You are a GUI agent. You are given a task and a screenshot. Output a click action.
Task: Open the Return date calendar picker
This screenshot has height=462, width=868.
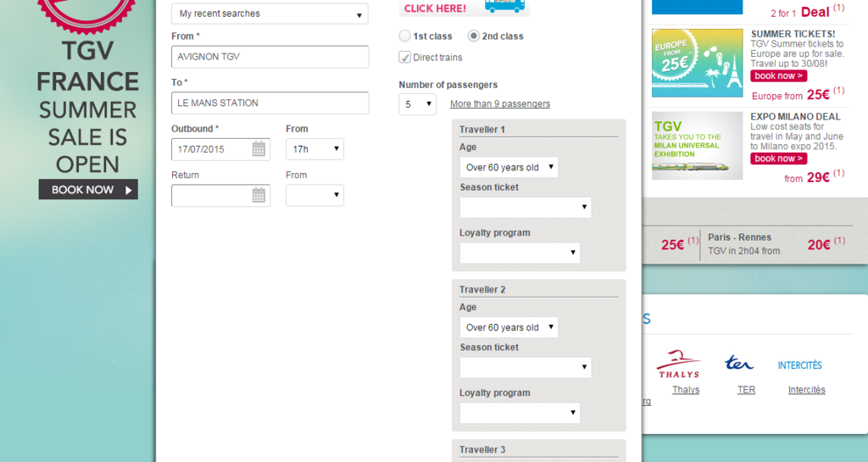(259, 195)
